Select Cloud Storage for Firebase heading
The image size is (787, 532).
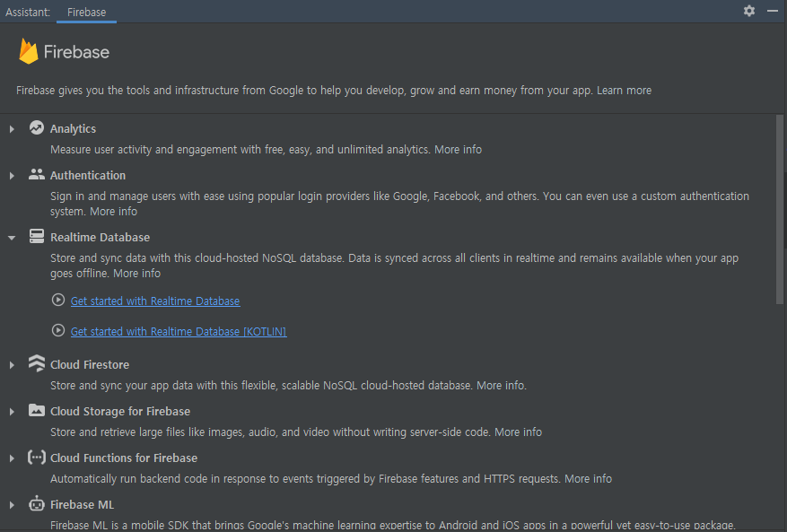pyautogui.click(x=120, y=412)
